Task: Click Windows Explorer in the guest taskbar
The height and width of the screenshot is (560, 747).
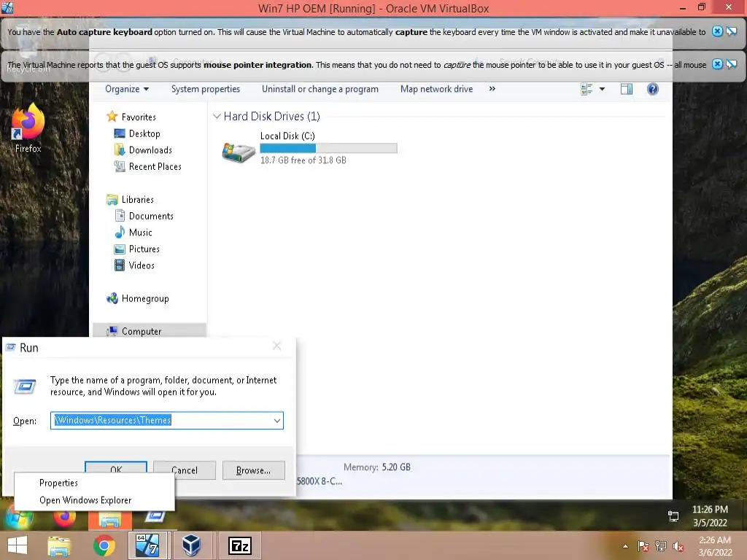Action: pos(109,519)
